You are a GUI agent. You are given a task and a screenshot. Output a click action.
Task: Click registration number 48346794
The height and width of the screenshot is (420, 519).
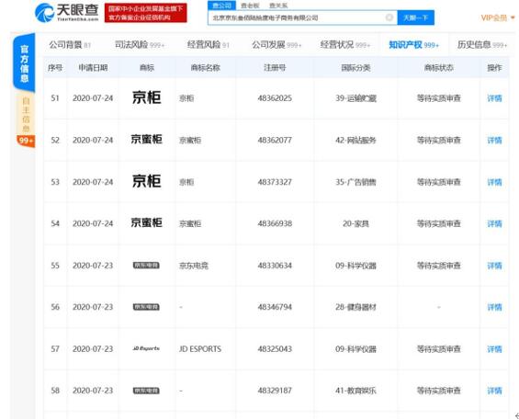point(275,307)
